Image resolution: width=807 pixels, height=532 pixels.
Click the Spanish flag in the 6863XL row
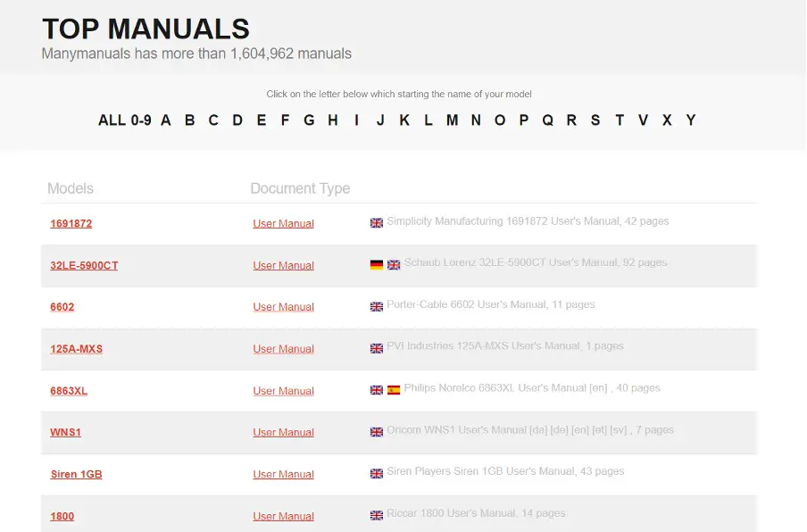point(393,389)
